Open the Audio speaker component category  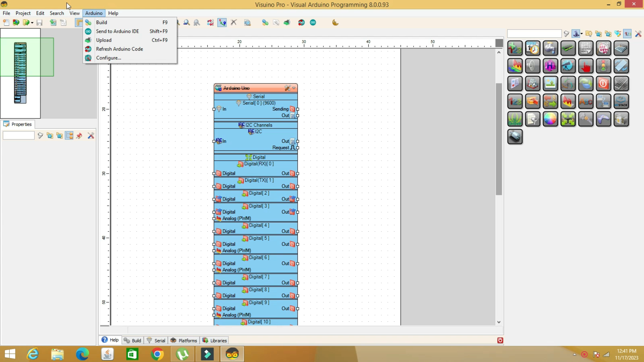[x=532, y=66]
